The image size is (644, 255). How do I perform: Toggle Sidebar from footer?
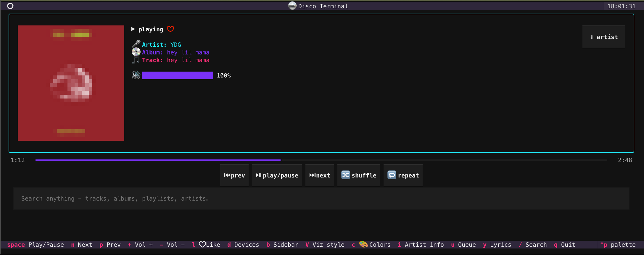[282, 245]
